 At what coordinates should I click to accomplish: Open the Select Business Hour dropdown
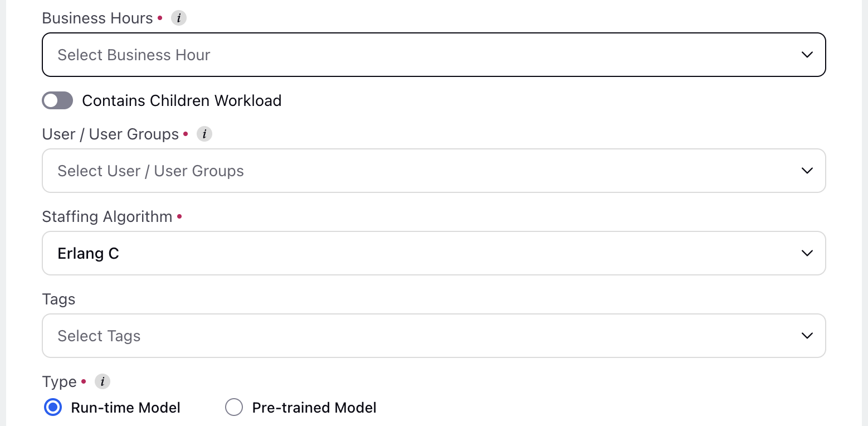click(433, 55)
